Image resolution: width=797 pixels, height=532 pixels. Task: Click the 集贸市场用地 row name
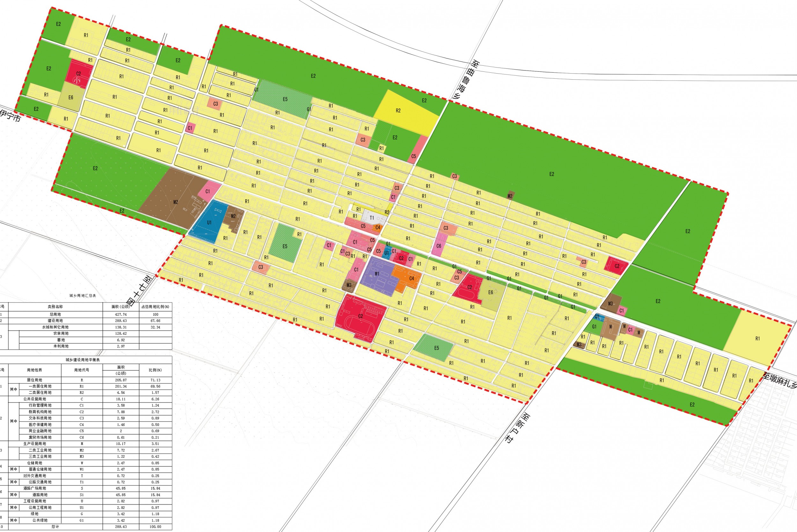click(40, 437)
